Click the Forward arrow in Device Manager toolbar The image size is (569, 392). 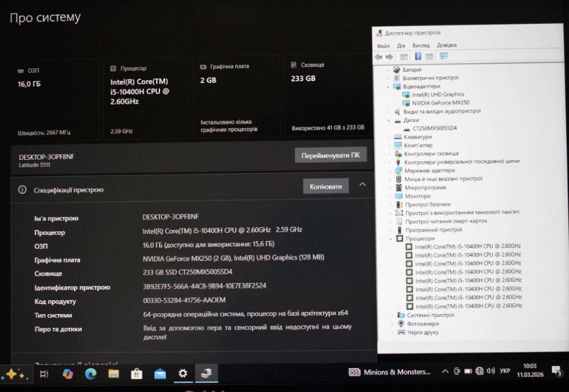click(390, 56)
